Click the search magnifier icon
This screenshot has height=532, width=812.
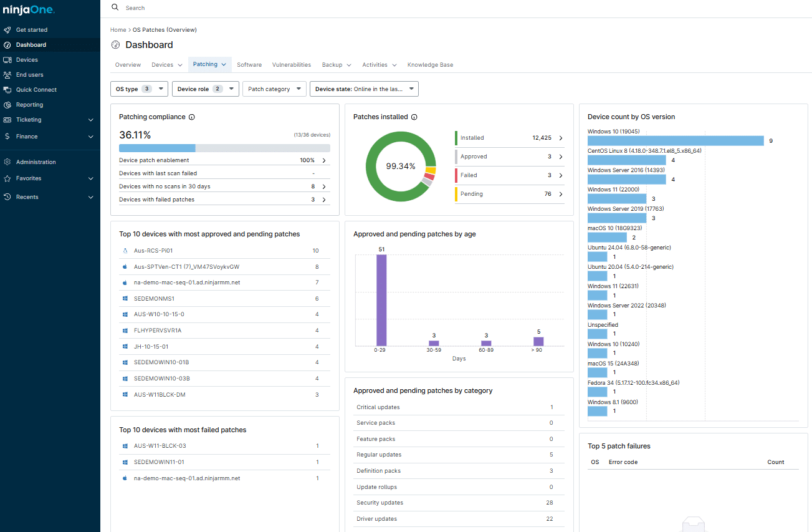[114, 7]
